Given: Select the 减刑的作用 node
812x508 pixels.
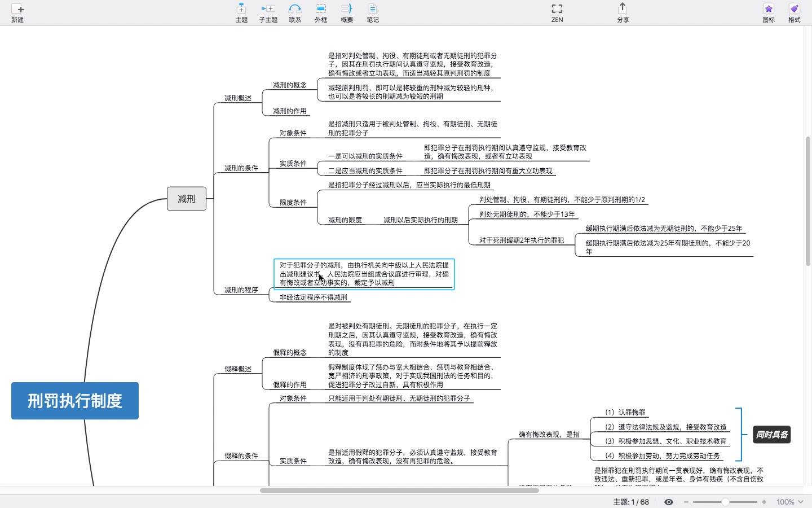Looking at the screenshot, I should tap(290, 111).
